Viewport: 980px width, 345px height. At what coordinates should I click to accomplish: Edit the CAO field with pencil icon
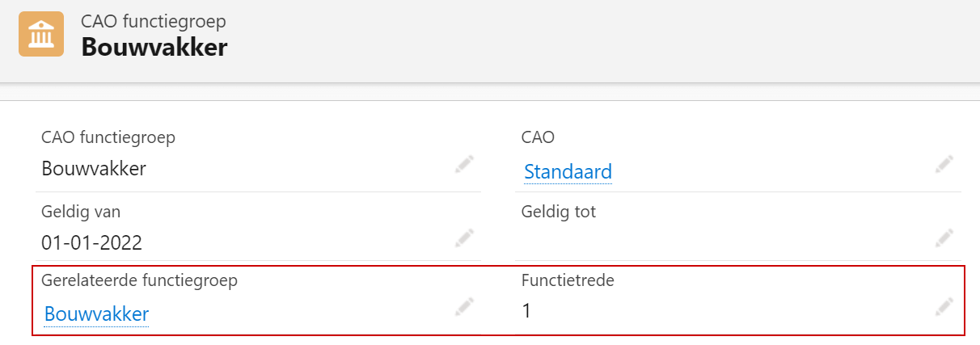click(x=944, y=164)
